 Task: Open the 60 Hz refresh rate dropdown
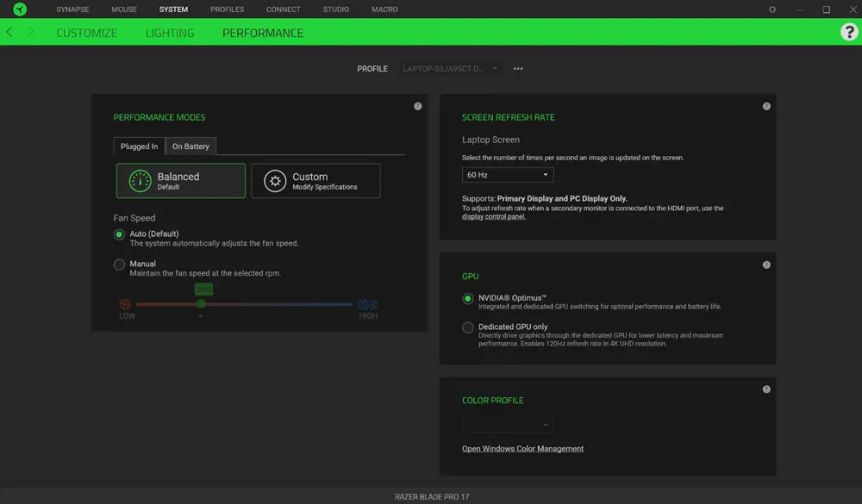click(508, 174)
